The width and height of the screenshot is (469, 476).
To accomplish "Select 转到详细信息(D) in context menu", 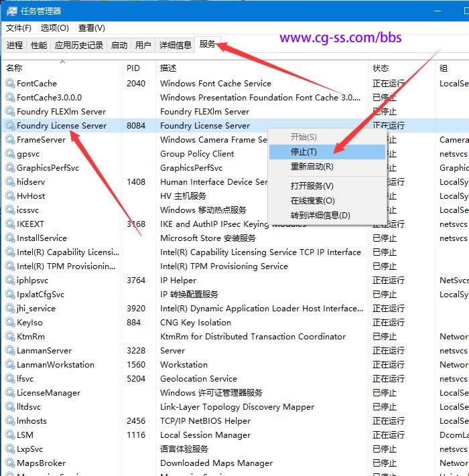I will click(x=320, y=216).
